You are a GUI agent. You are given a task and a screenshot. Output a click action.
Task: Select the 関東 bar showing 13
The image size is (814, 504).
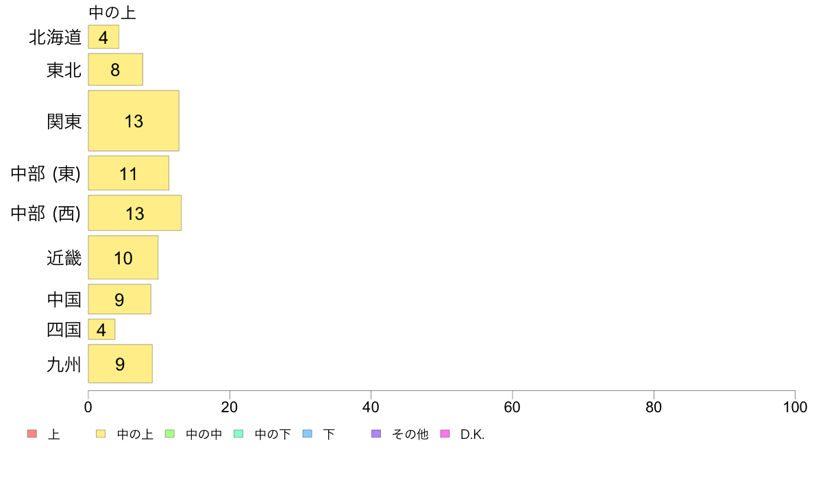(134, 121)
